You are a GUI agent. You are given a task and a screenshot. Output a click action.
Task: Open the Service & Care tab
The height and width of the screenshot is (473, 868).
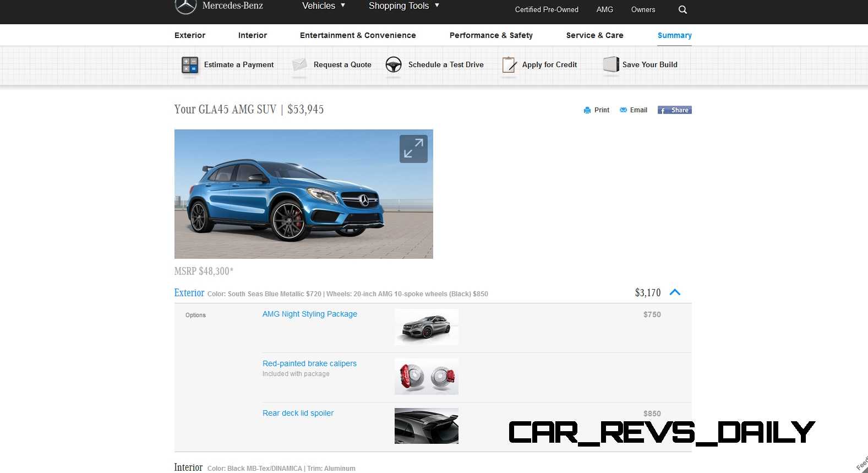pyautogui.click(x=595, y=35)
